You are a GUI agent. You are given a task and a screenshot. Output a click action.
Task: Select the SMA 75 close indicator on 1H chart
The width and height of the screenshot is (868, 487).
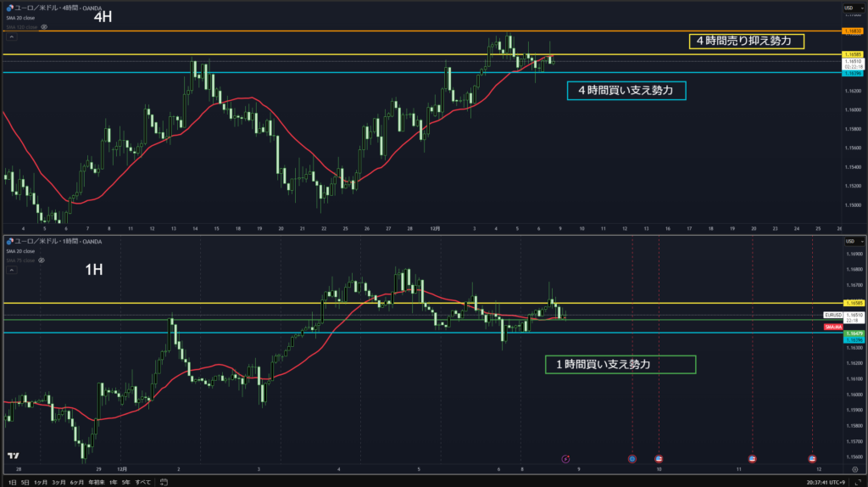(x=21, y=260)
